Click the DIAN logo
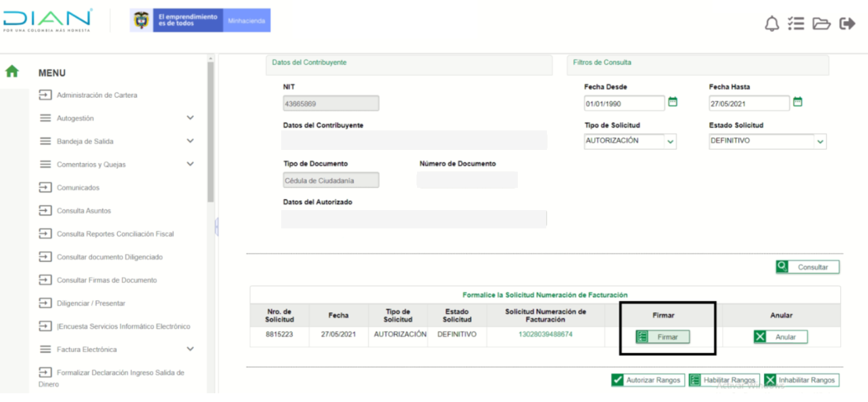Image resolution: width=868 pixels, height=402 pixels. point(47,20)
